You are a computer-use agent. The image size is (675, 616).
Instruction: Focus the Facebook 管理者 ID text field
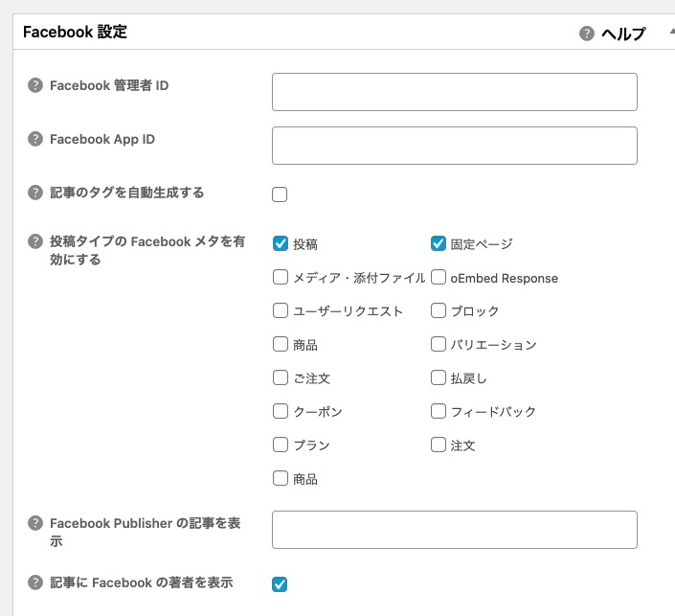[454, 92]
